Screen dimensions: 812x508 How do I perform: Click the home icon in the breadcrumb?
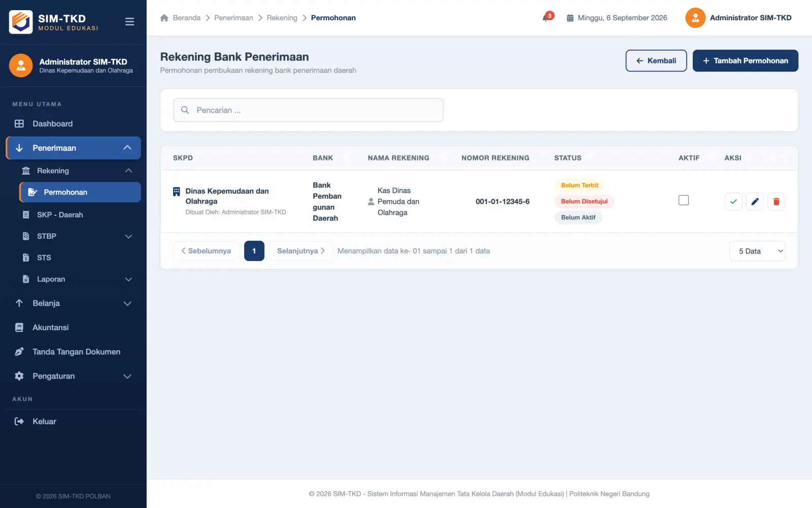pyautogui.click(x=164, y=18)
